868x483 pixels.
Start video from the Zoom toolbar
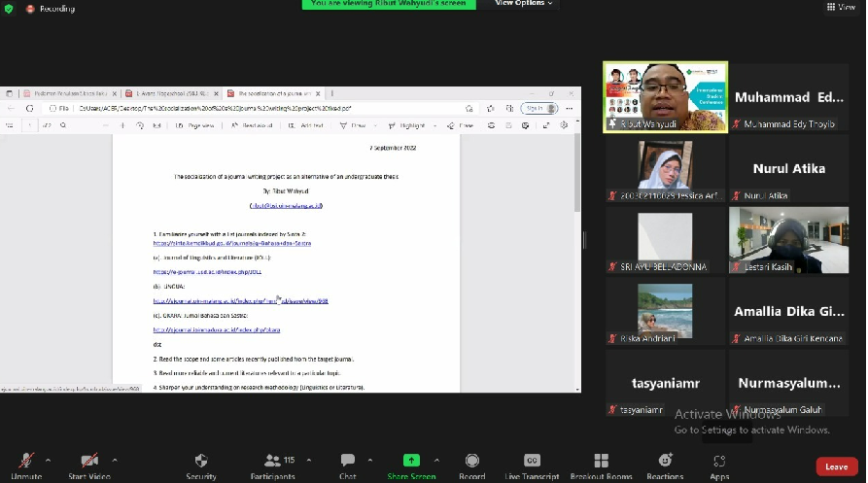point(89,466)
